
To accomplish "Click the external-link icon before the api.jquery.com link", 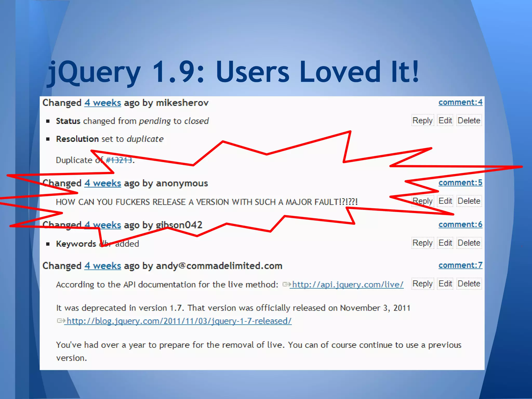I will [287, 284].
